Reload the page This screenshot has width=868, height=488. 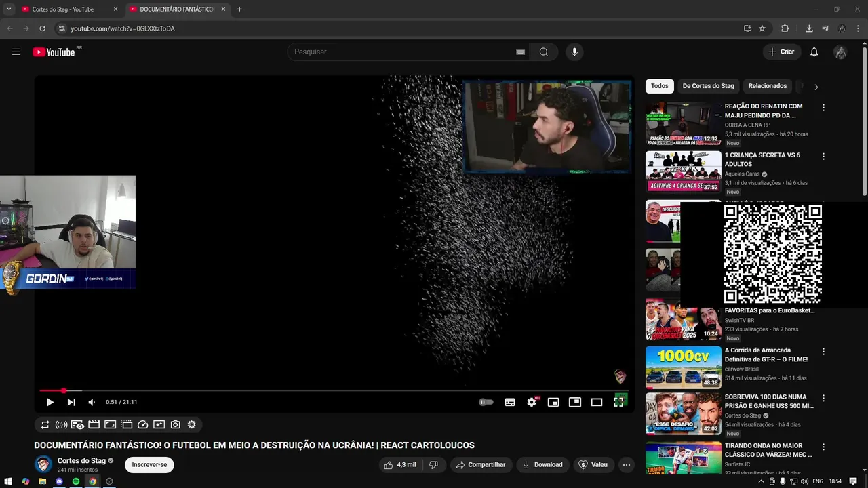42,28
